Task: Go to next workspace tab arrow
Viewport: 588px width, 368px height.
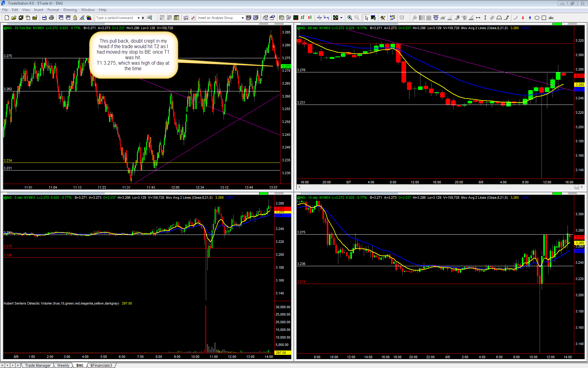Action: pos(13,365)
